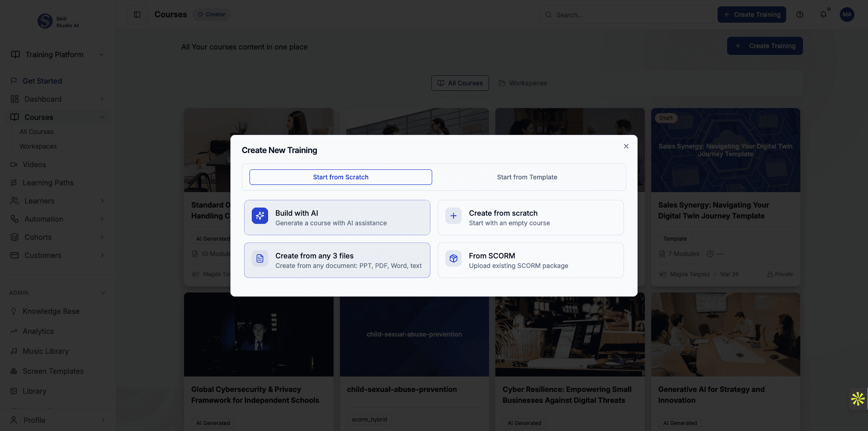This screenshot has height=431, width=868.
Task: Click the Search input field
Action: [627, 15]
